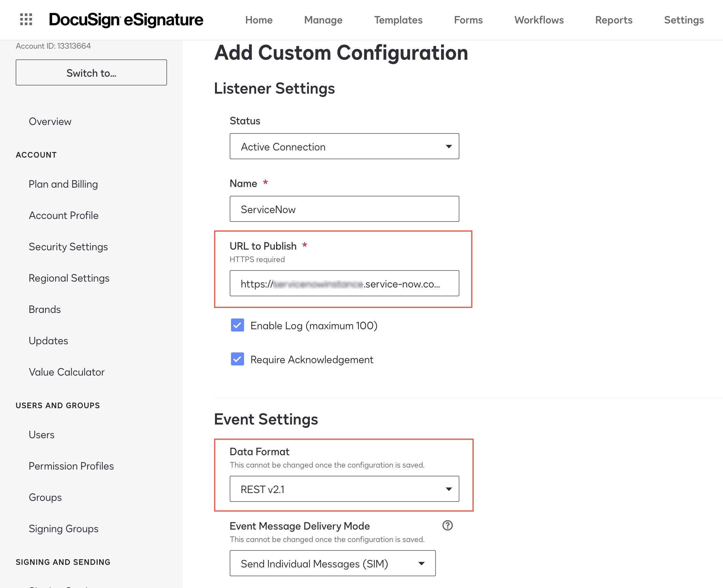
Task: Open the Manage tab
Action: tap(323, 20)
